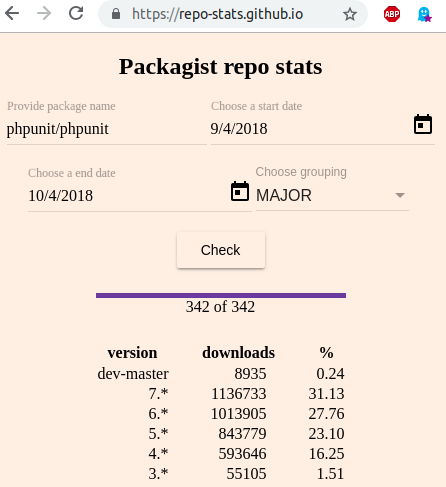Viewport: 446px width, 487px height.
Task: Open start date calendar picker icon
Action: click(x=423, y=124)
